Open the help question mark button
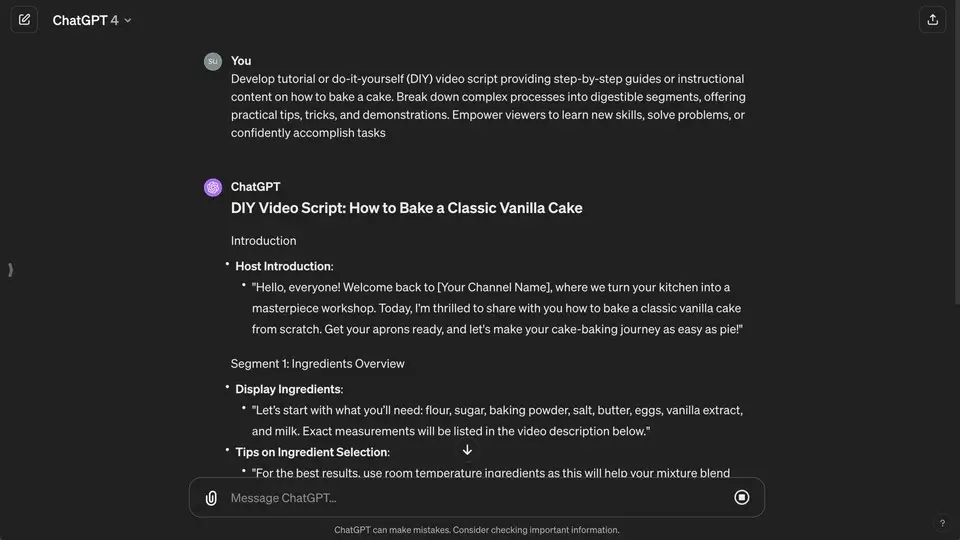 [942, 523]
